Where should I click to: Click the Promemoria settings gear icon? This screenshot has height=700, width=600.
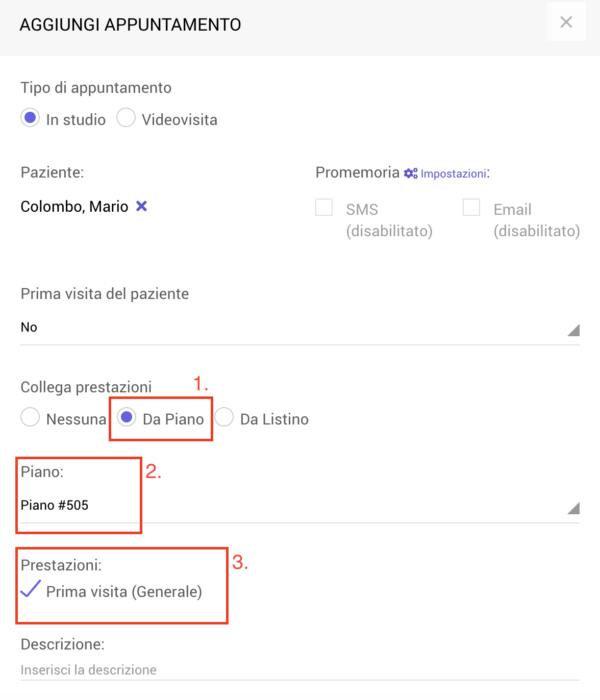tap(411, 173)
